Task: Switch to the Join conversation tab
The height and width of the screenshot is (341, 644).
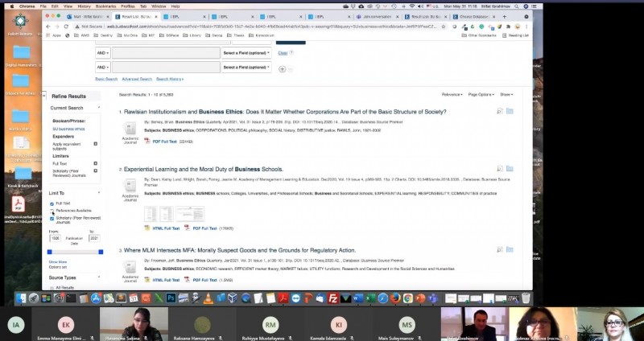Action: (x=378, y=16)
